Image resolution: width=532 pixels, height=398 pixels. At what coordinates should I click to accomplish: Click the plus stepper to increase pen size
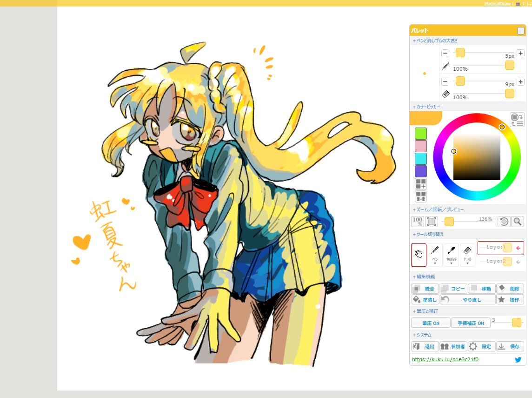click(x=520, y=53)
